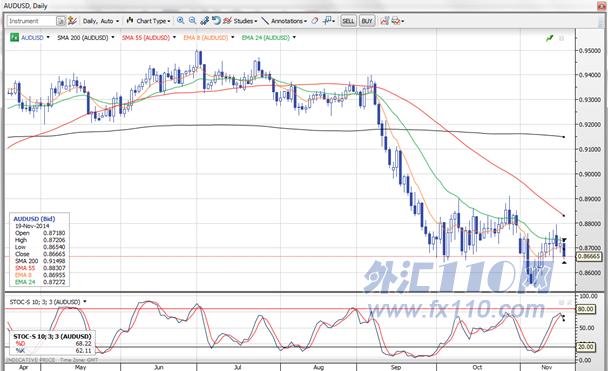Open the EMA 24 (AUDUSD) study options

269,38
